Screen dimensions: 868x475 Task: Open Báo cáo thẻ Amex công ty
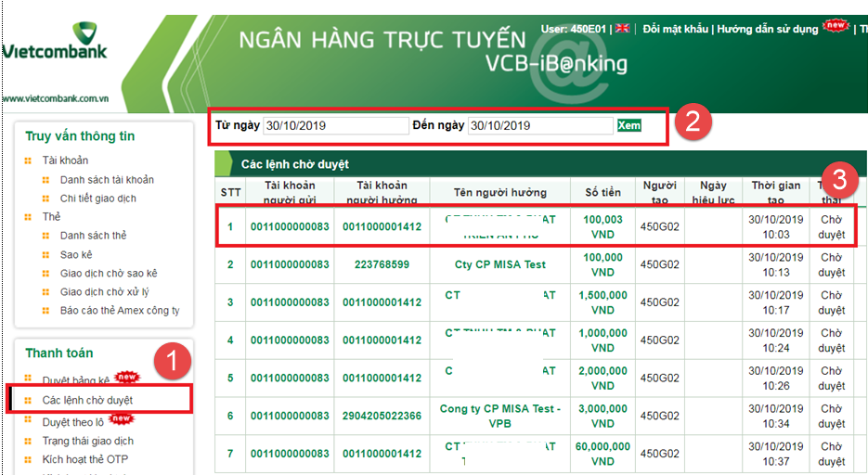coord(120,311)
